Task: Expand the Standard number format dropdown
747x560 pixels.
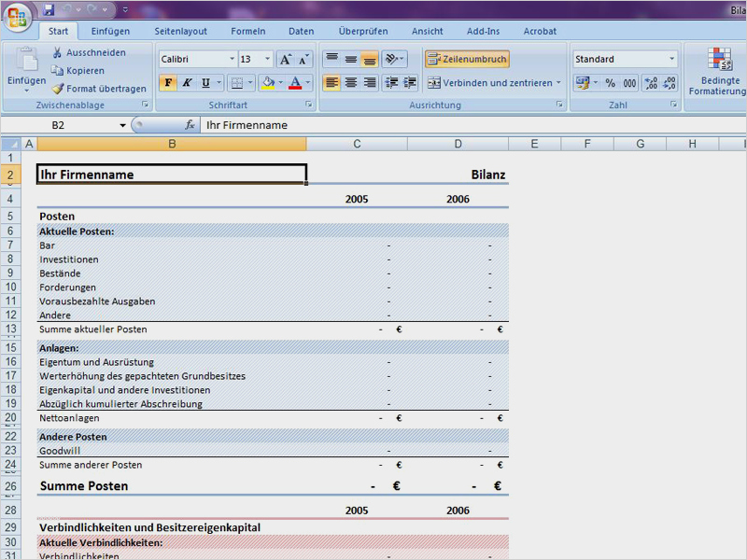Action: tap(671, 59)
